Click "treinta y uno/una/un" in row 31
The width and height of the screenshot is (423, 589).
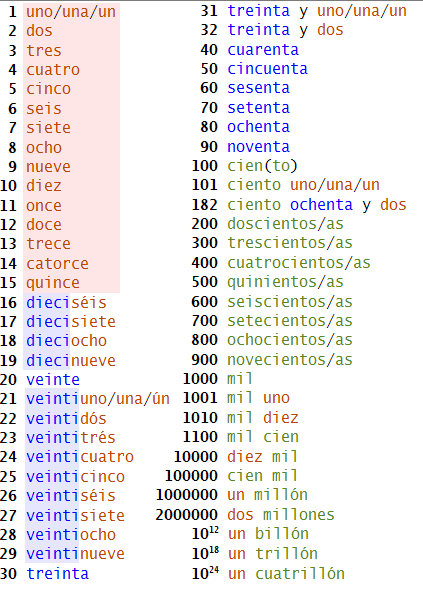click(x=317, y=11)
